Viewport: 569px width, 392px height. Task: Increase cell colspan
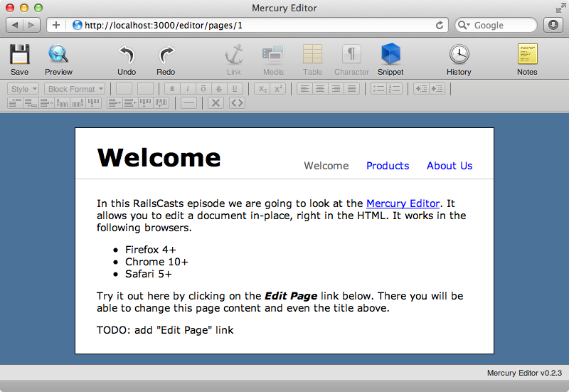click(x=115, y=103)
